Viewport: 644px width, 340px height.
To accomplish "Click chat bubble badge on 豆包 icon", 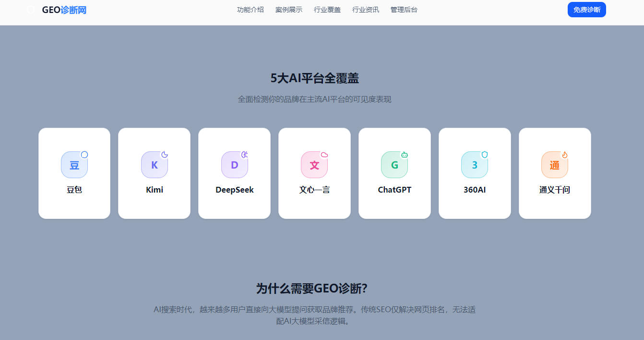I will pos(84,155).
